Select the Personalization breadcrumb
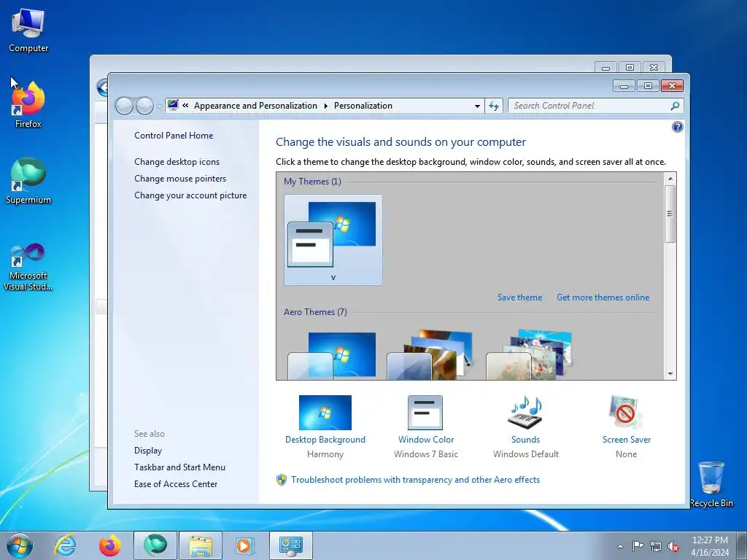The height and width of the screenshot is (560, 747). 363,106
